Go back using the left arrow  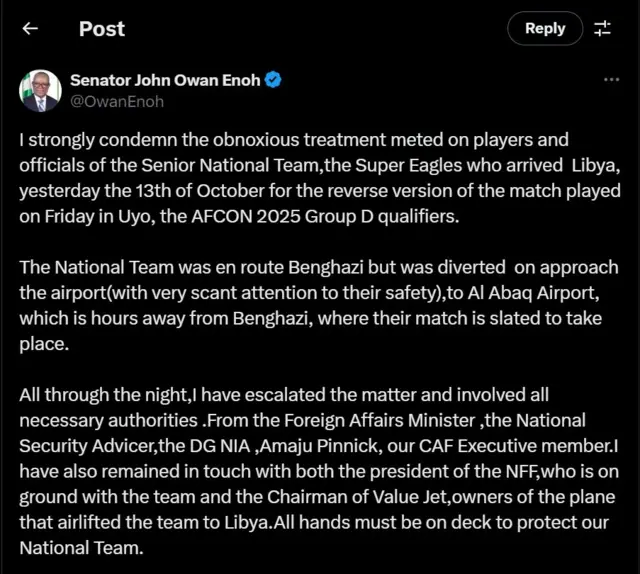[30, 29]
